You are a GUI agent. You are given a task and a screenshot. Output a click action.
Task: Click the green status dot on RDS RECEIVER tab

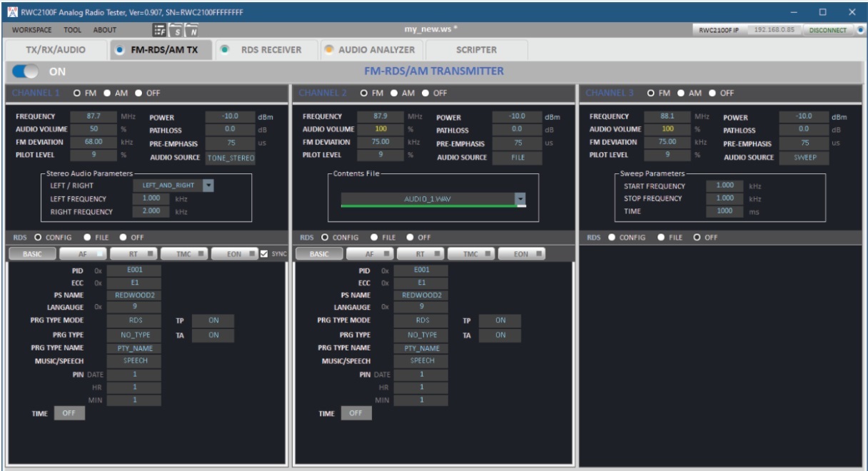point(224,50)
